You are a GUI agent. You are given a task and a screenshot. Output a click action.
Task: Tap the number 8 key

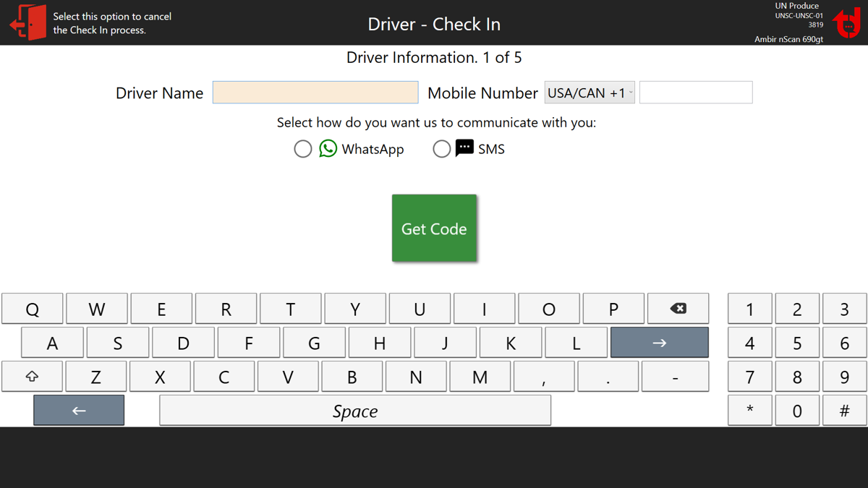tap(797, 377)
